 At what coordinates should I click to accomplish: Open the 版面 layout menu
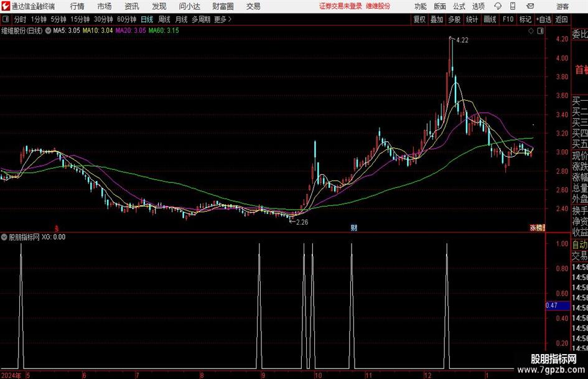coord(440,6)
